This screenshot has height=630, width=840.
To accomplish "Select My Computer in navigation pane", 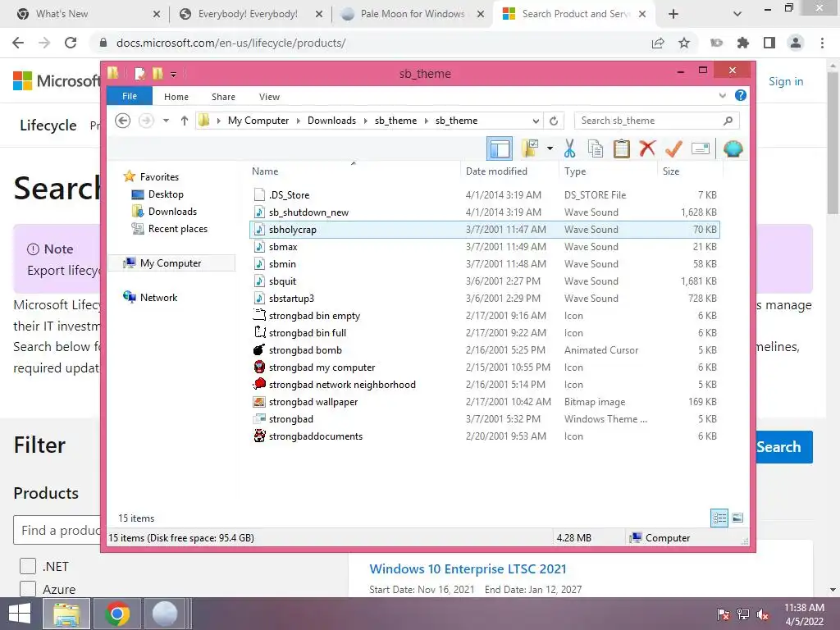I will 171,263.
